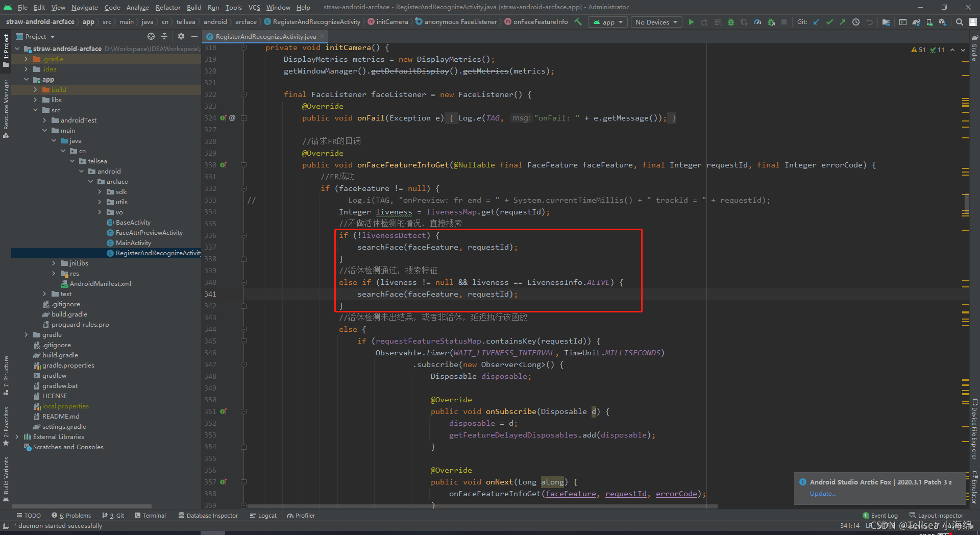Open the Database Inspector button
This screenshot has height=535, width=980.
pos(208,516)
